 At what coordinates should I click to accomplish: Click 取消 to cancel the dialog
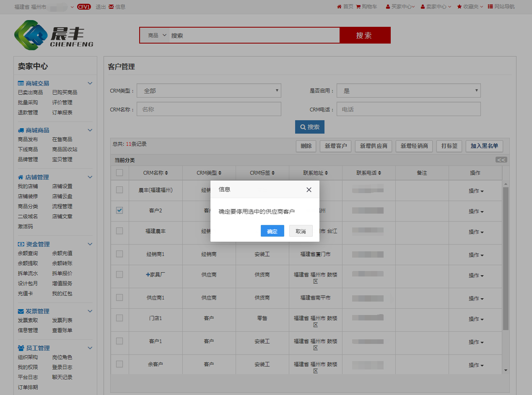click(301, 231)
